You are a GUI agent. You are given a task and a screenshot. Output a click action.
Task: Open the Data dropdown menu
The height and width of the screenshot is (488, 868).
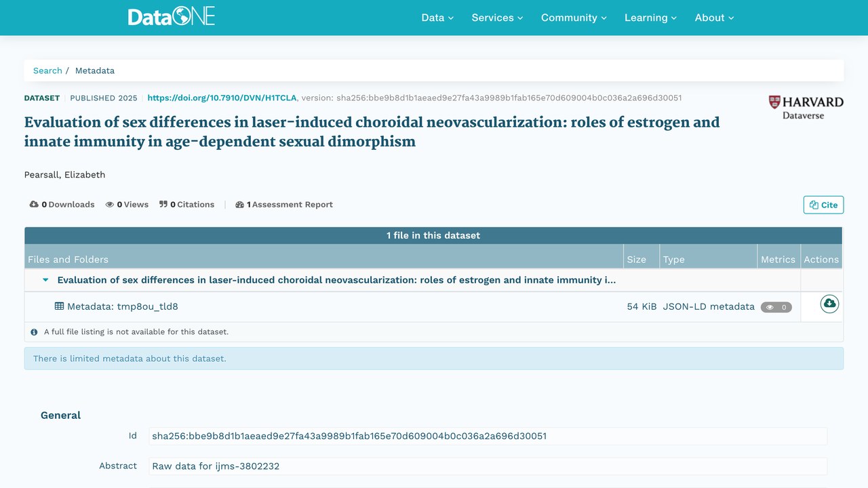point(437,18)
